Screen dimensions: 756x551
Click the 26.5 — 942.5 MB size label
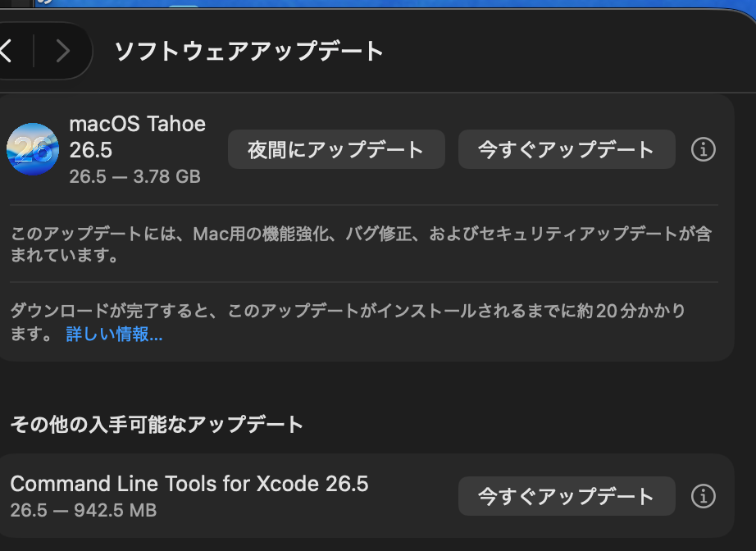click(84, 510)
